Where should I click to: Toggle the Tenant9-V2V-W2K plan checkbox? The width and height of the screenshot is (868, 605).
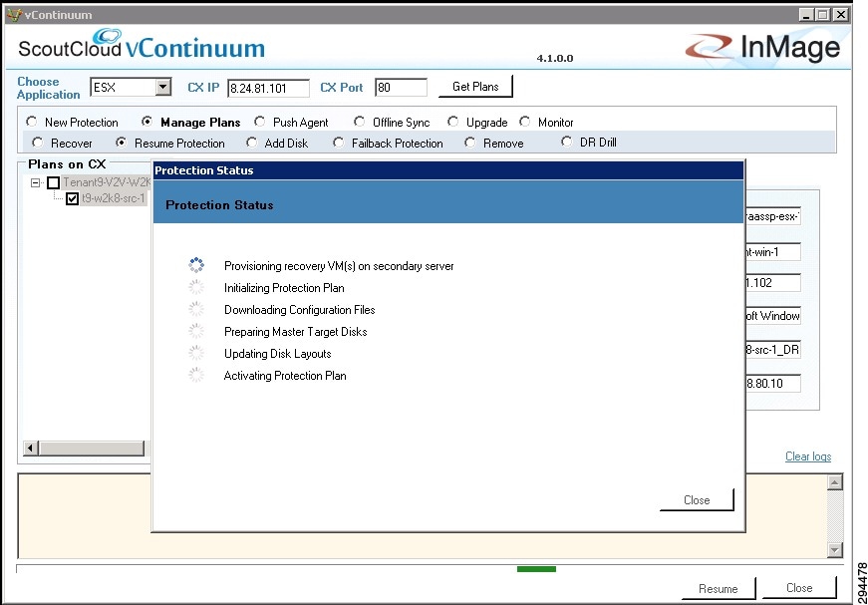(x=53, y=182)
